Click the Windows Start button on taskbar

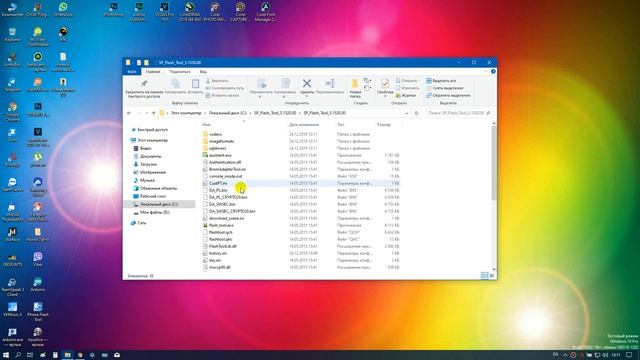pyautogui.click(x=6, y=355)
